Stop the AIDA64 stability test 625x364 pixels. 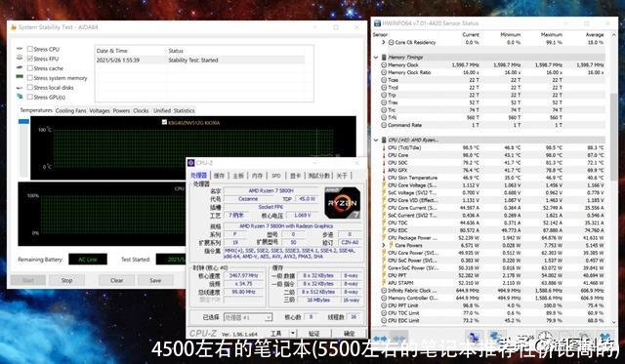pyautogui.click(x=67, y=280)
